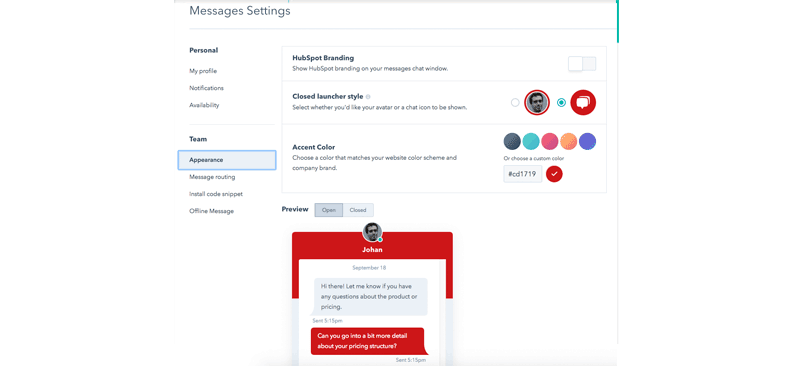This screenshot has height=366, width=800.
Task: Choose the dark slate accent color swatch
Action: pyautogui.click(x=512, y=141)
